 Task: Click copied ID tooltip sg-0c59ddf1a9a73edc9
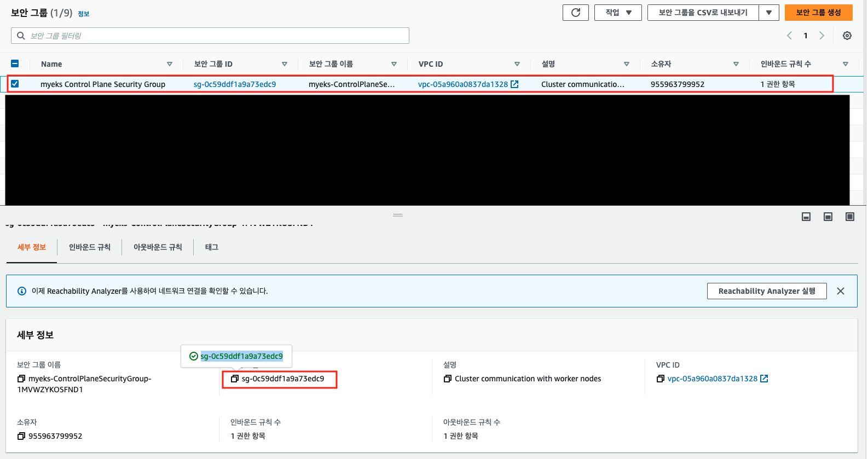(241, 356)
